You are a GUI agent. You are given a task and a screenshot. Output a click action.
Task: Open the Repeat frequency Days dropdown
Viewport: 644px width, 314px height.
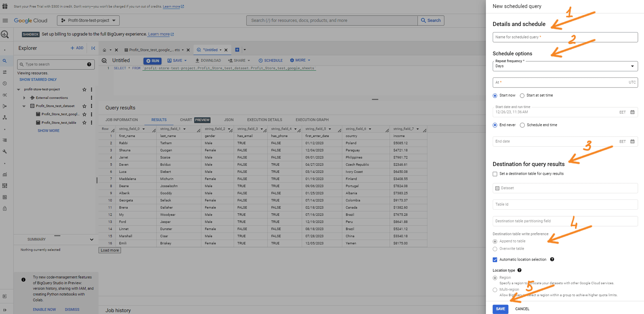565,66
